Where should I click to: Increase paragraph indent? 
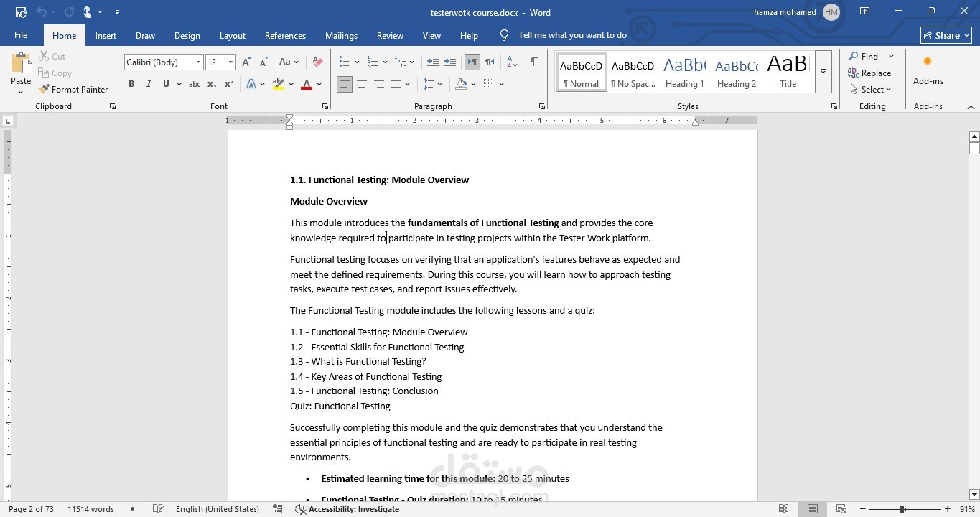coord(450,62)
